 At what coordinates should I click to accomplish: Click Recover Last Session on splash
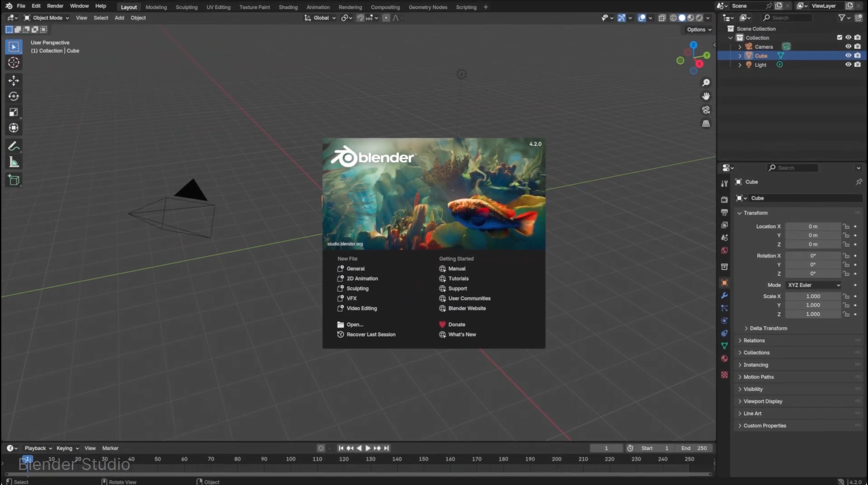click(x=371, y=335)
